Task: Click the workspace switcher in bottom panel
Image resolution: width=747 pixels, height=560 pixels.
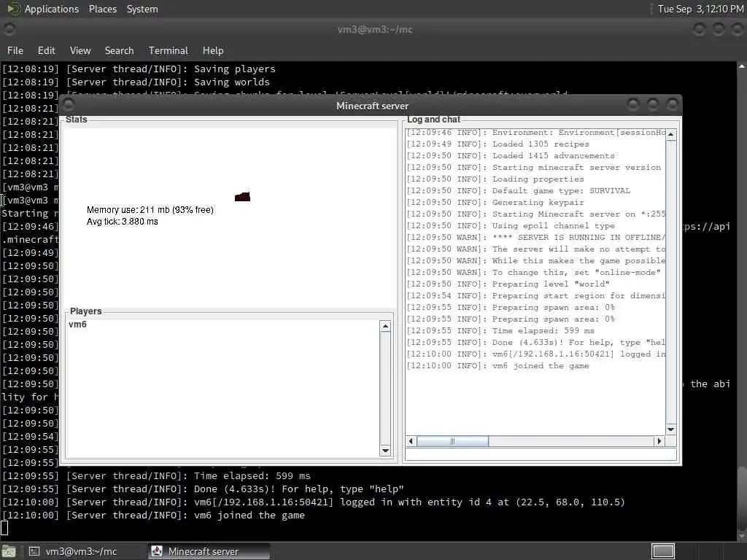Action: point(662,551)
